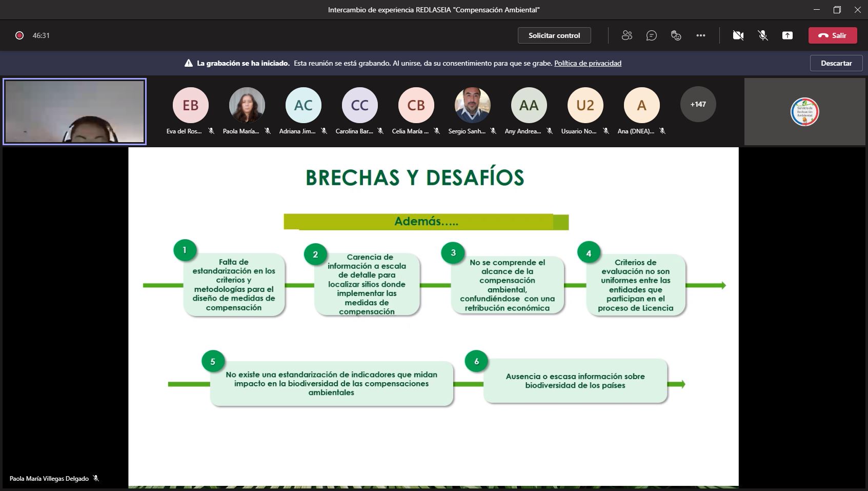This screenshot has width=868, height=491.
Task: Click the recording indicator icon
Action: pos(19,35)
